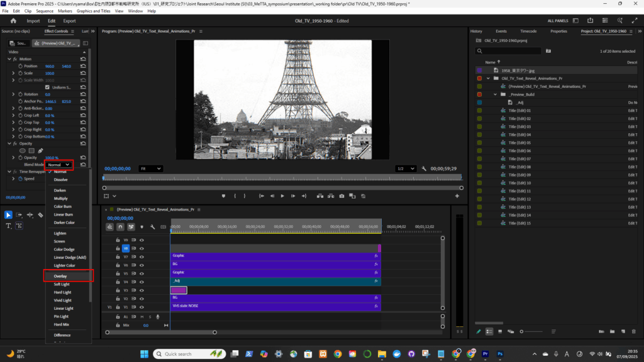This screenshot has height=362, width=644.
Task: Open the Fit zoom level dropdown
Action: coord(150,168)
